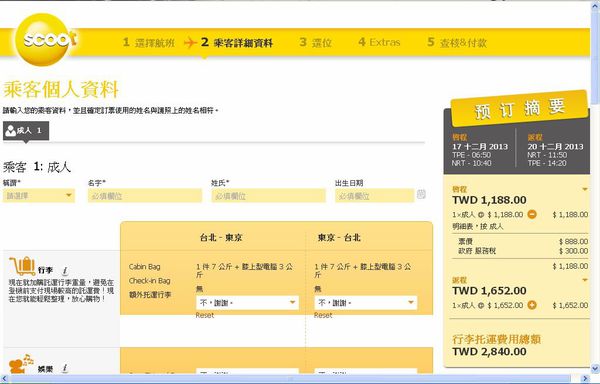600x384 pixels.
Task: Click grand total TWD 2,840.00
Action: (x=489, y=351)
